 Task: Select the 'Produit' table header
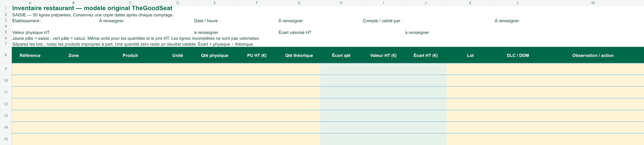point(130,55)
